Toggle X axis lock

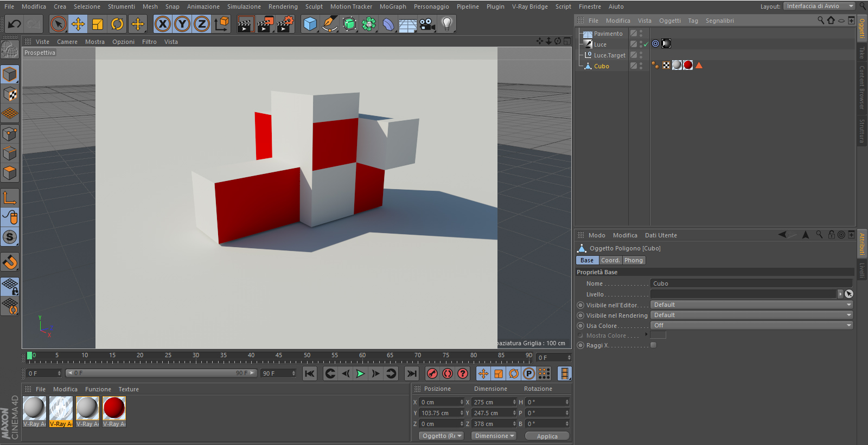(x=163, y=24)
